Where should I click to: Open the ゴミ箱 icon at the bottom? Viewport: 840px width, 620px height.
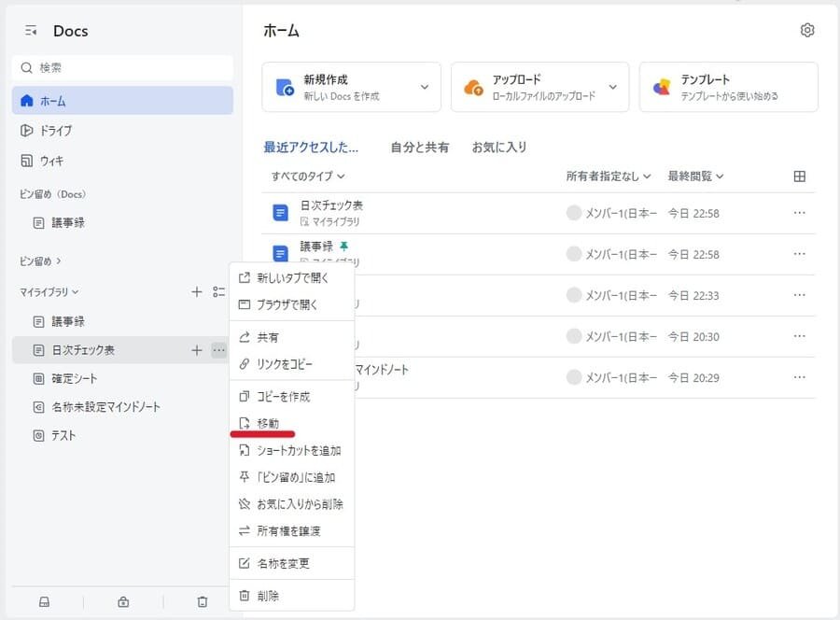pos(202,601)
